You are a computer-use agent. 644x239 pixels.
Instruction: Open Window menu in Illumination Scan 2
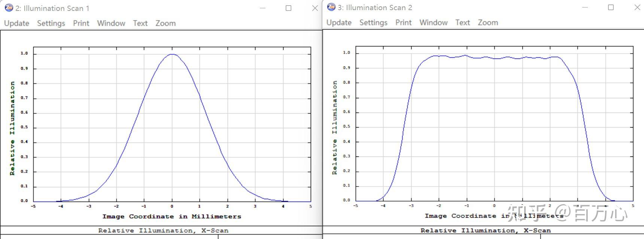(434, 23)
